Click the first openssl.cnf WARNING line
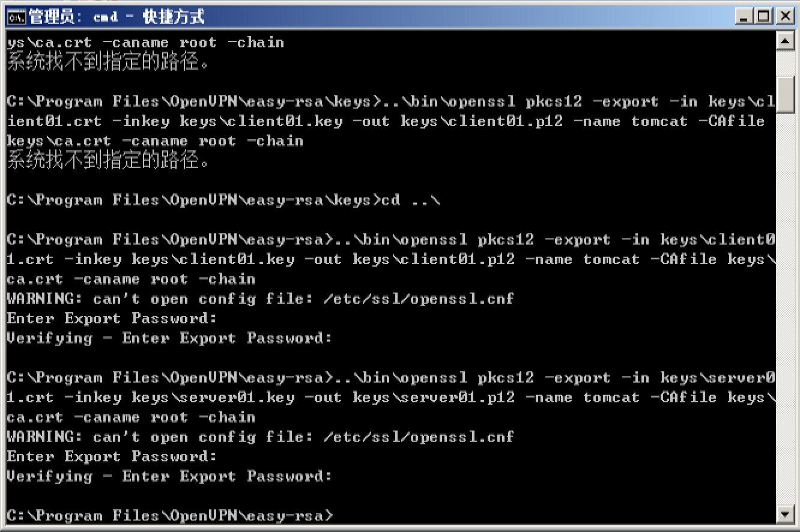This screenshot has width=800, height=532. click(260, 299)
